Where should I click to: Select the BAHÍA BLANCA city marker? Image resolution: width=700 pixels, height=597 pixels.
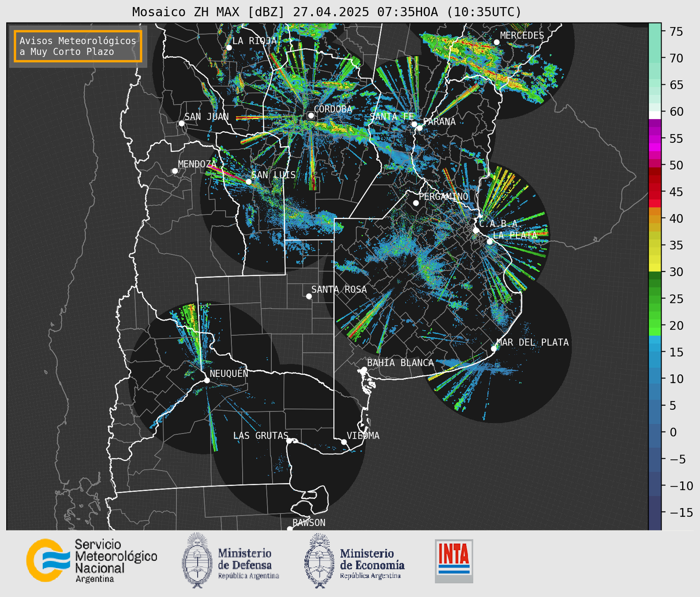point(364,369)
